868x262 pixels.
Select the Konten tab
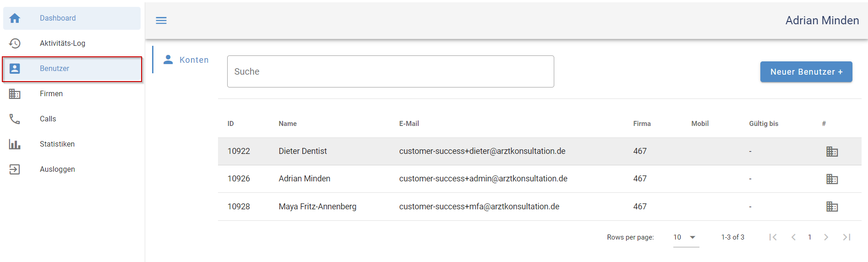click(x=187, y=60)
